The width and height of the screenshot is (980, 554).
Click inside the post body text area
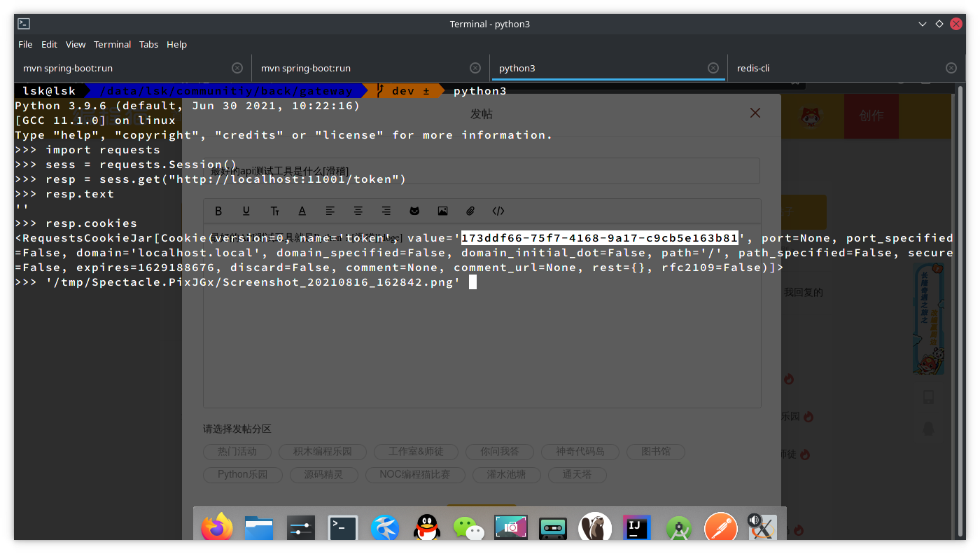point(482,315)
